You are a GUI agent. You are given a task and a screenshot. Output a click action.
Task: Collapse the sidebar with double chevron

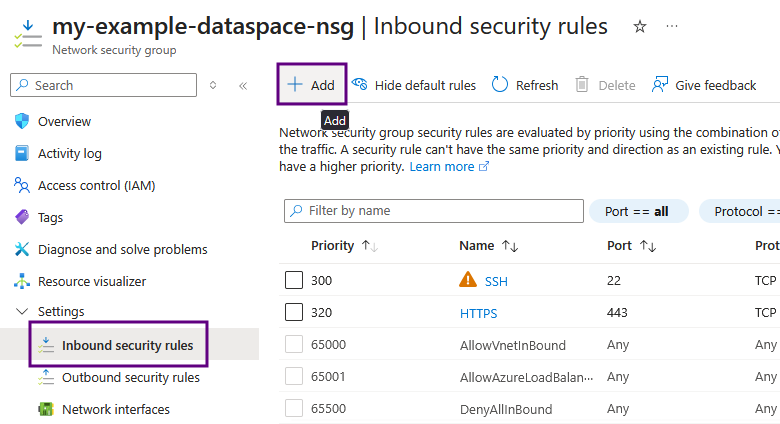pos(243,86)
